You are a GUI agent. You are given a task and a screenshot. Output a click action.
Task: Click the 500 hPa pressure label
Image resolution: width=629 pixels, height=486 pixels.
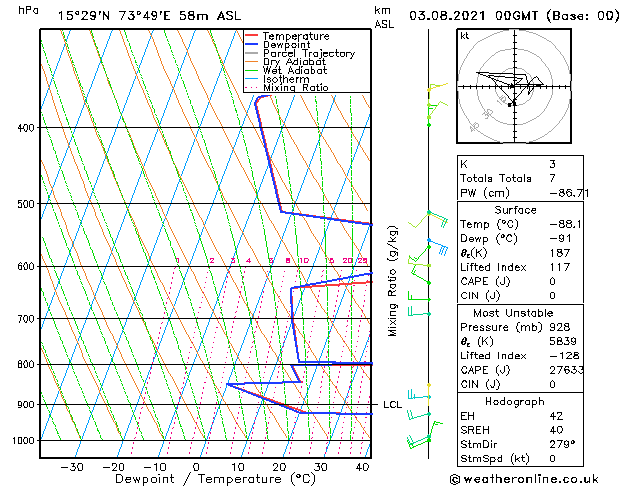click(x=26, y=204)
